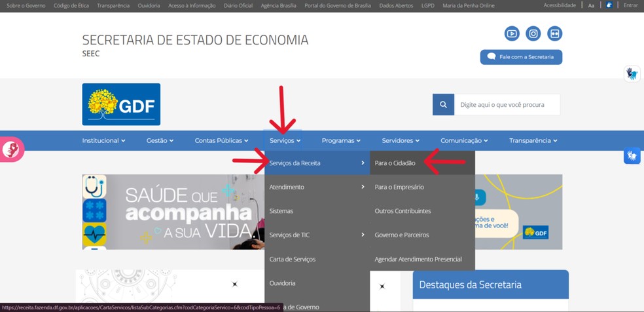Open LGPD link
Image resolution: width=644 pixels, height=312 pixels.
coord(427,6)
